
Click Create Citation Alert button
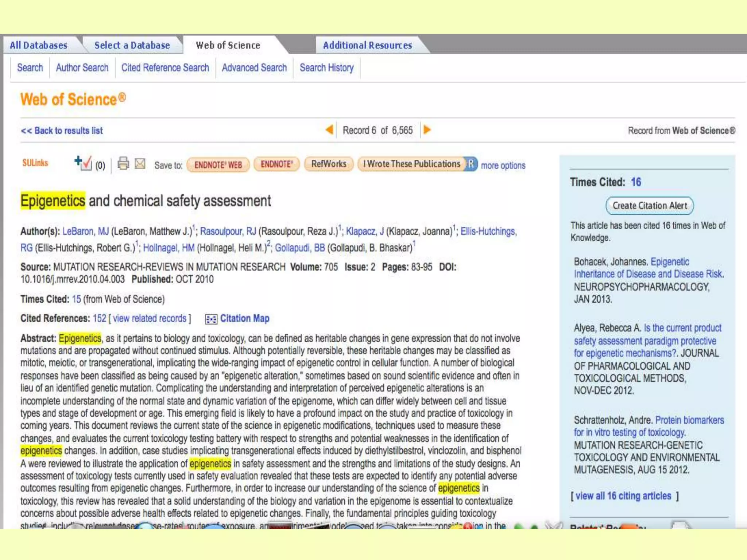(x=649, y=206)
